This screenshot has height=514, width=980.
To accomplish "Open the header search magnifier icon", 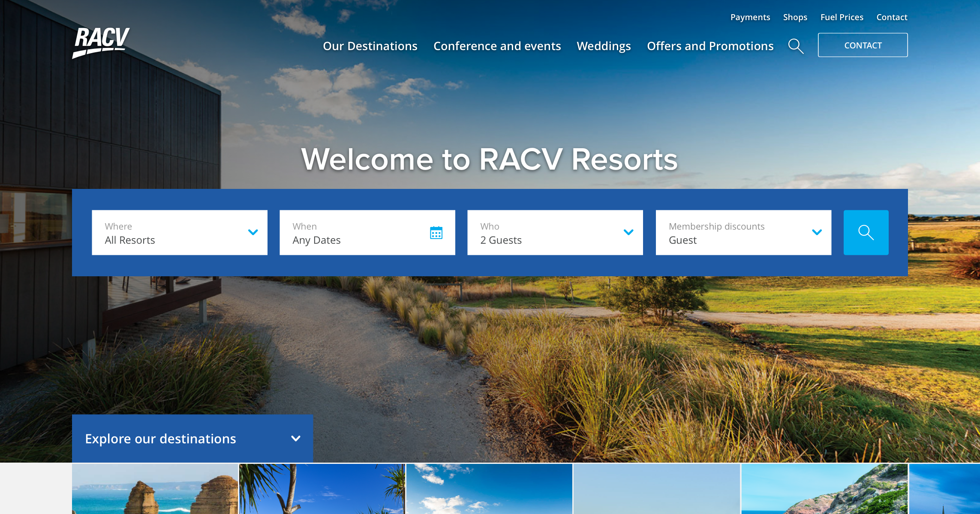I will pyautogui.click(x=796, y=46).
